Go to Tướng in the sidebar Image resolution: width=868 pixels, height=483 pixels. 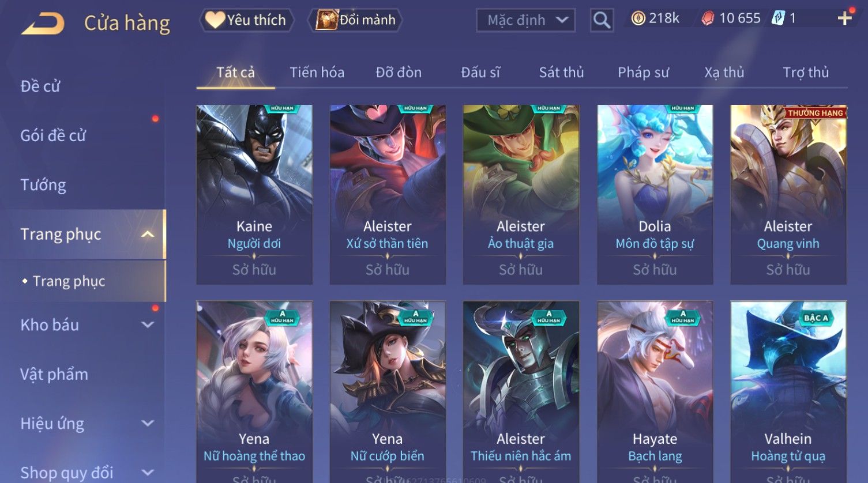pyautogui.click(x=43, y=185)
